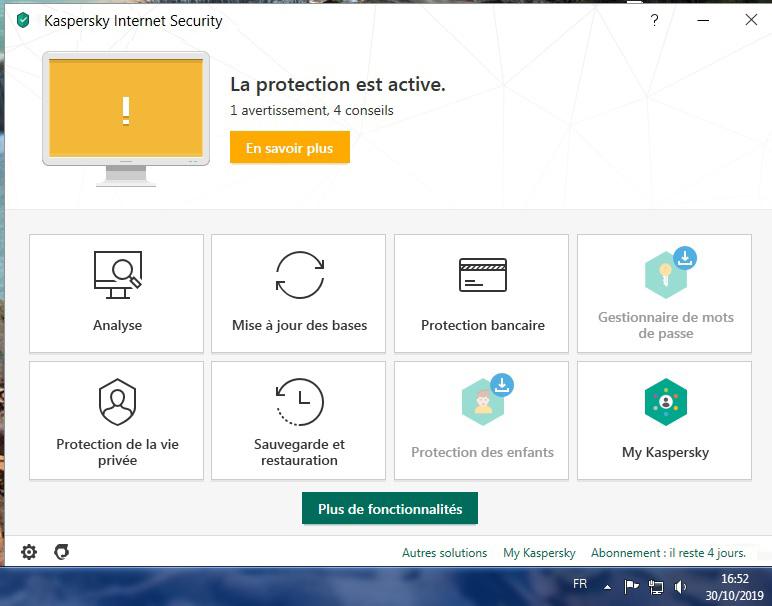This screenshot has height=606, width=772.
Task: Click yellow warning monitor status image
Action: click(126, 119)
